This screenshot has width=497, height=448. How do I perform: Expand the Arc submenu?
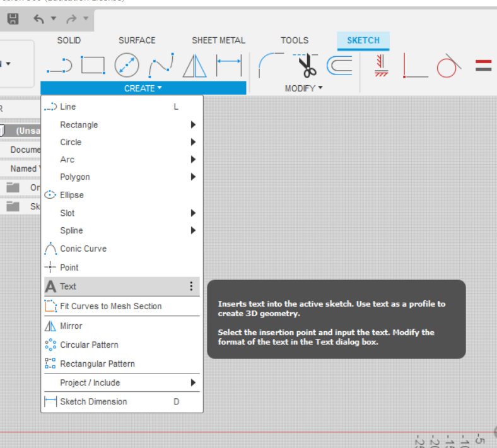[x=122, y=160]
